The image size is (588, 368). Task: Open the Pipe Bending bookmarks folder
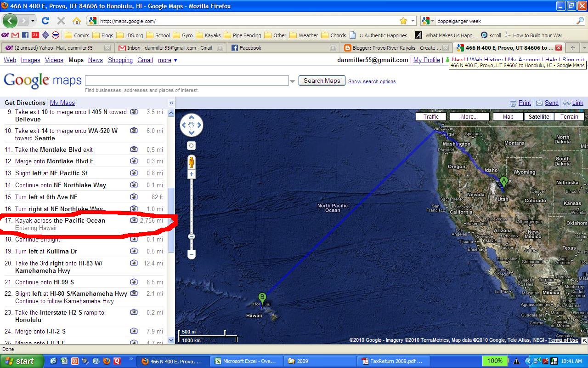243,35
